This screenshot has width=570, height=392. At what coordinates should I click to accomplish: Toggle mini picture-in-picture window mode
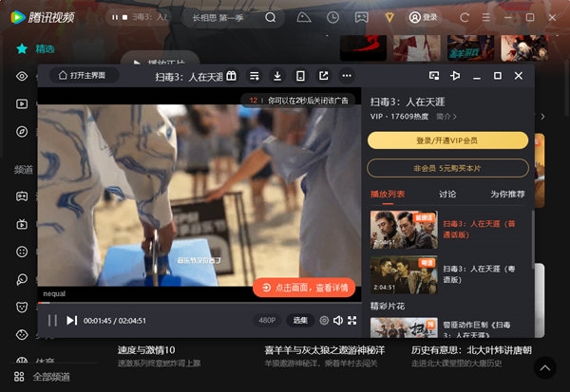(x=433, y=76)
